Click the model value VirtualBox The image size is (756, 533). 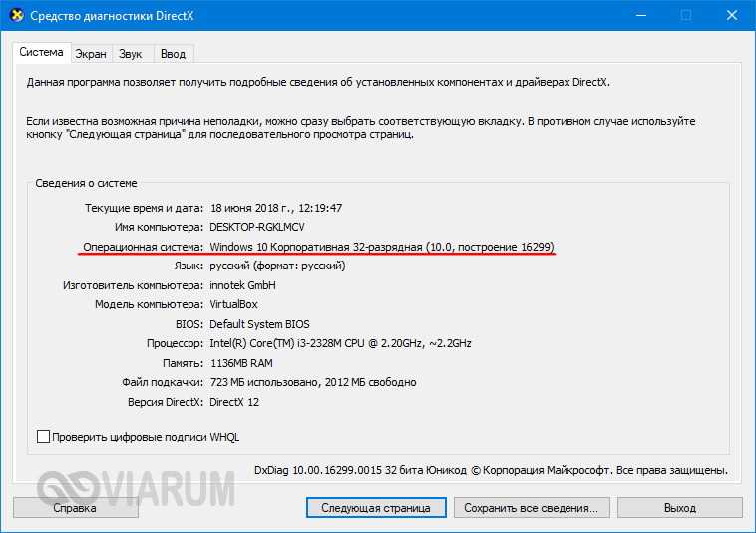pyautogui.click(x=233, y=304)
